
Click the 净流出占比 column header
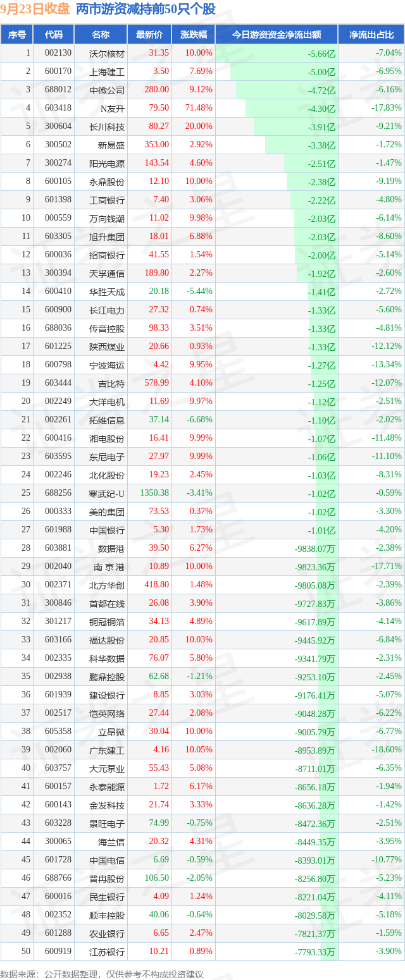[371, 35]
